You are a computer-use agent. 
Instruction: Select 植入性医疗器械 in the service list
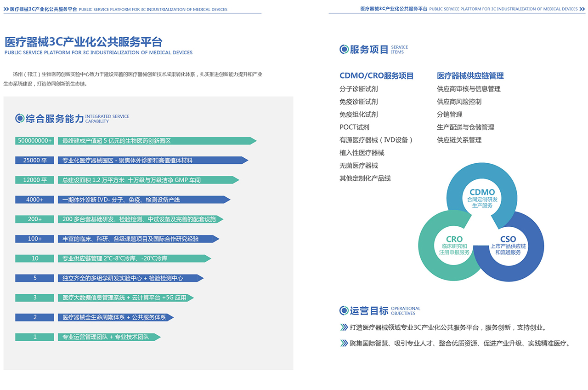pyautogui.click(x=362, y=153)
